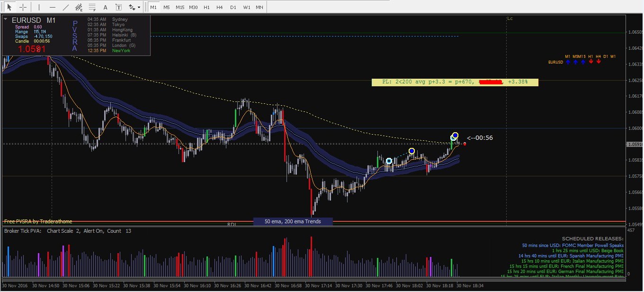
Task: Click the current price tag 1.0591 on scale
Action: tap(635, 144)
